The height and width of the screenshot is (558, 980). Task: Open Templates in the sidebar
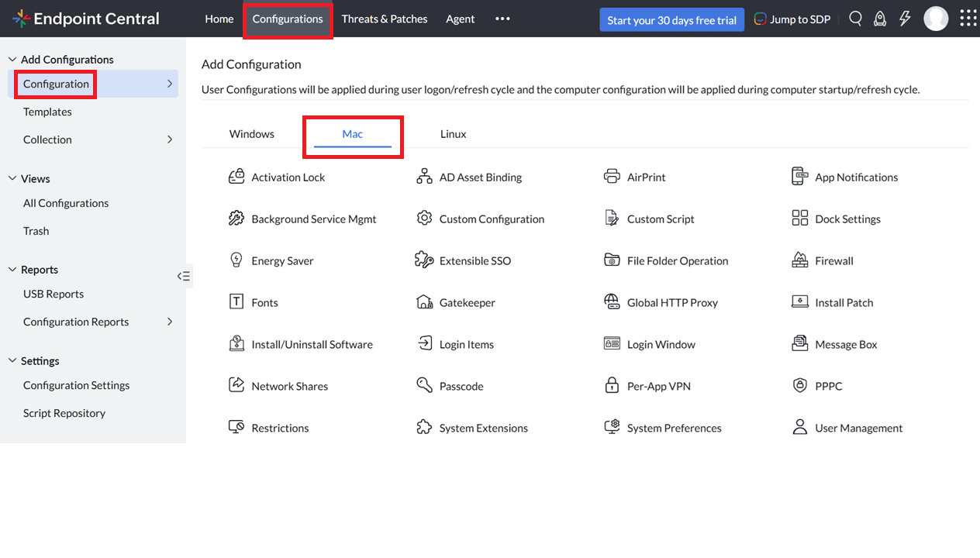click(47, 112)
